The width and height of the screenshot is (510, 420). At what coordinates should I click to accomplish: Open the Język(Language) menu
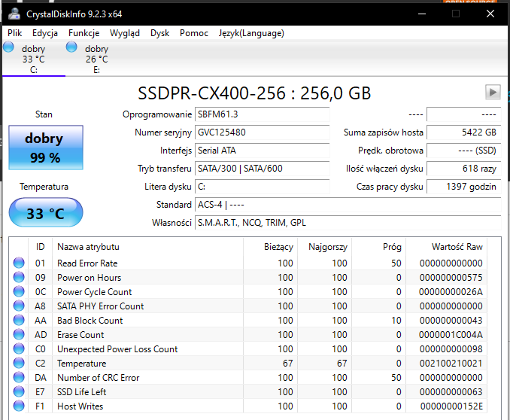pyautogui.click(x=251, y=33)
